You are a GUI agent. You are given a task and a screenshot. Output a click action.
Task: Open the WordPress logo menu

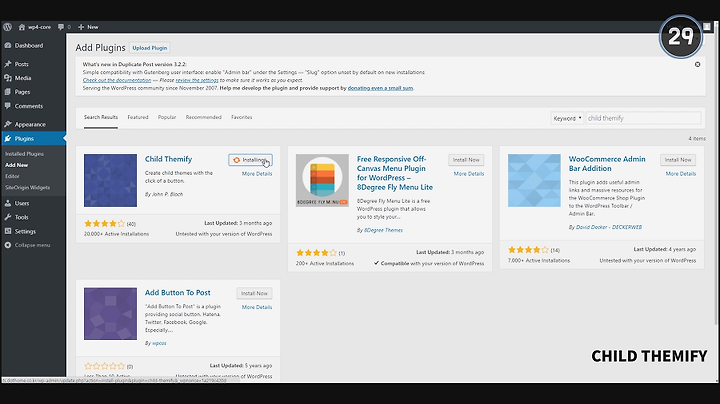click(7, 27)
